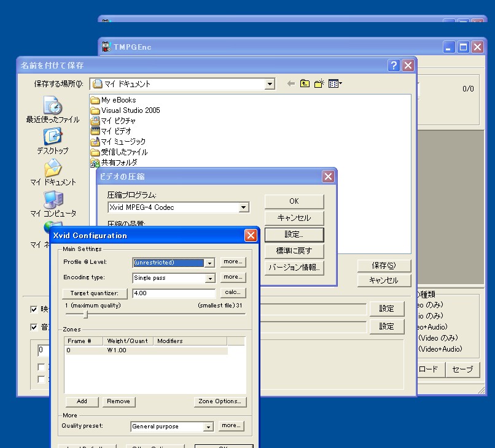Select the マイ ビデオ folder
This screenshot has width=495, height=448.
111,131
